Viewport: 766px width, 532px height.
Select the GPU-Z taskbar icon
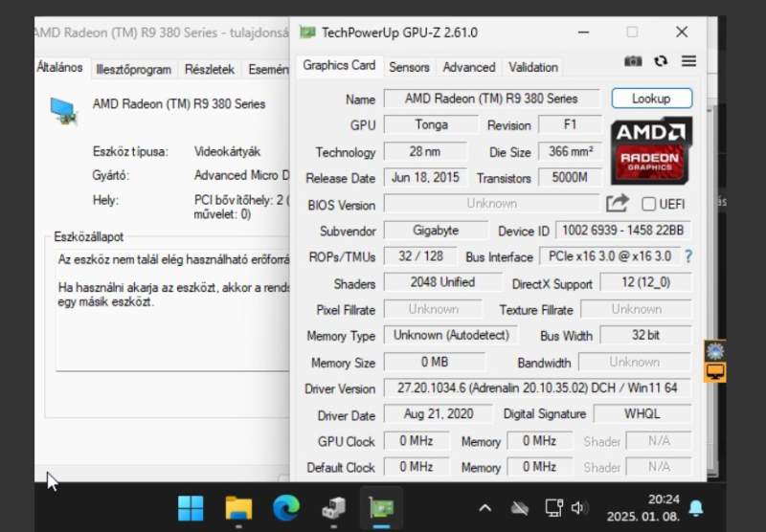[381, 508]
